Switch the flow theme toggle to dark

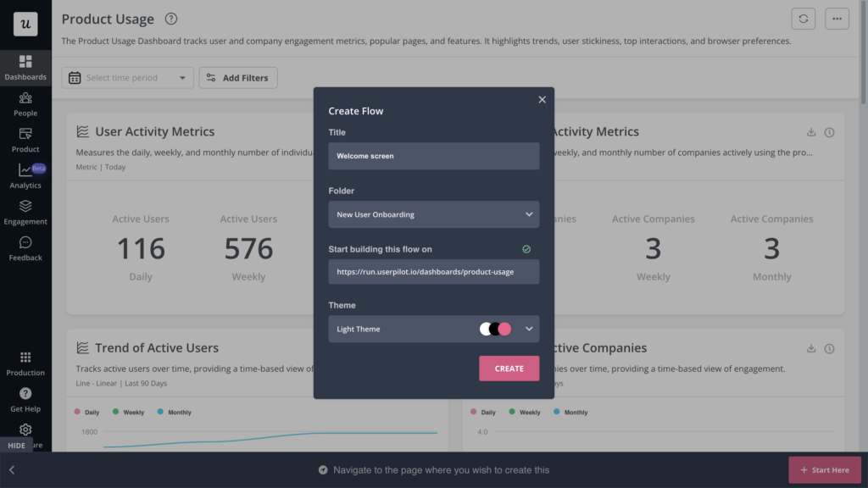(494, 329)
